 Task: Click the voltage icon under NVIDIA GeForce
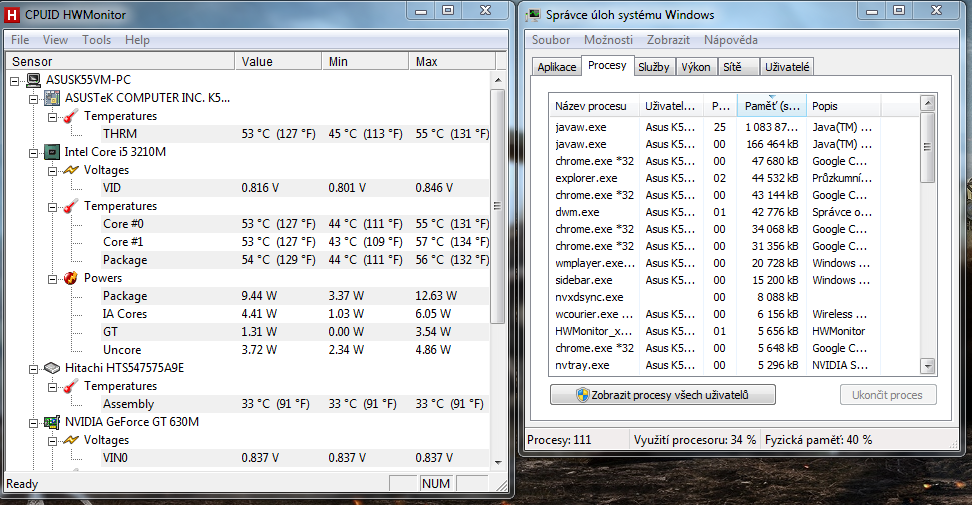pyautogui.click(x=71, y=440)
